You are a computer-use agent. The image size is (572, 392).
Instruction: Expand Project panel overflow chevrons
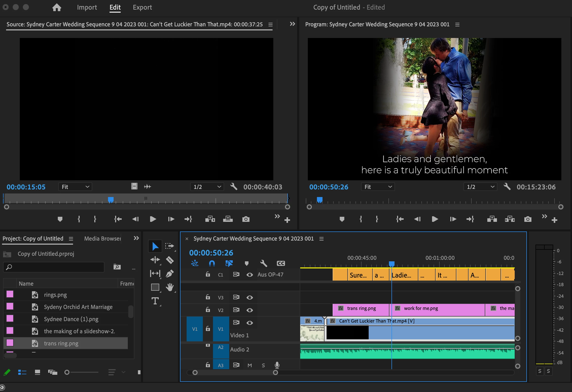tap(136, 238)
